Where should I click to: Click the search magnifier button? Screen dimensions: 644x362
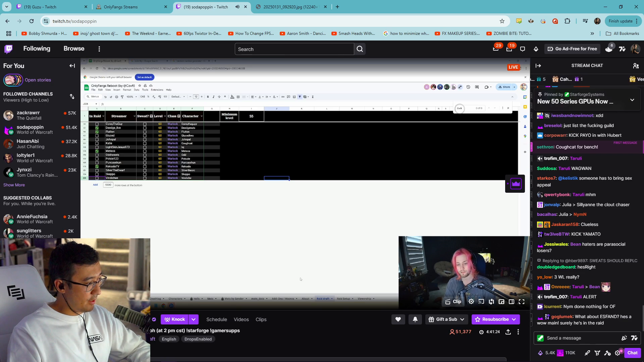[x=360, y=49]
